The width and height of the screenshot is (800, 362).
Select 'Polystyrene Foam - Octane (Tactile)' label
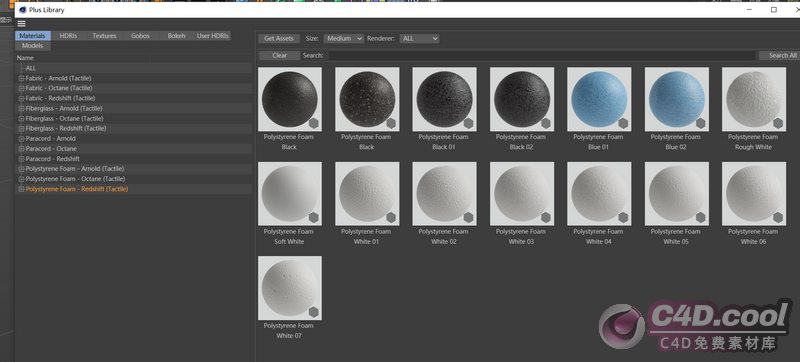click(76, 179)
